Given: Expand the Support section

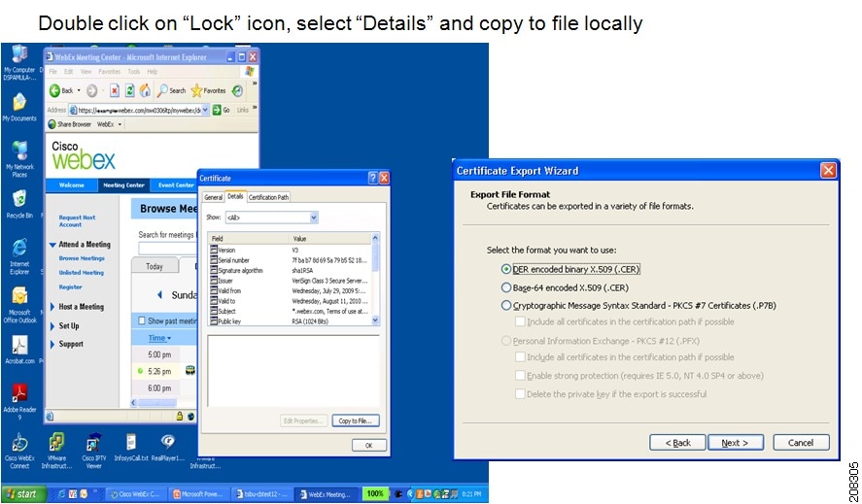Looking at the screenshot, I should pyautogui.click(x=52, y=345).
